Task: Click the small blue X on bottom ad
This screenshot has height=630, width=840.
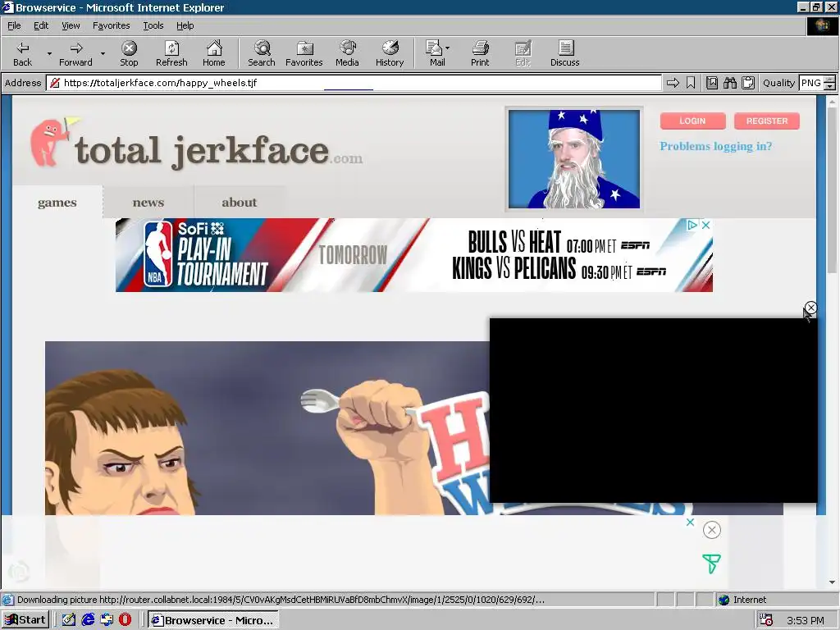Action: 691,522
